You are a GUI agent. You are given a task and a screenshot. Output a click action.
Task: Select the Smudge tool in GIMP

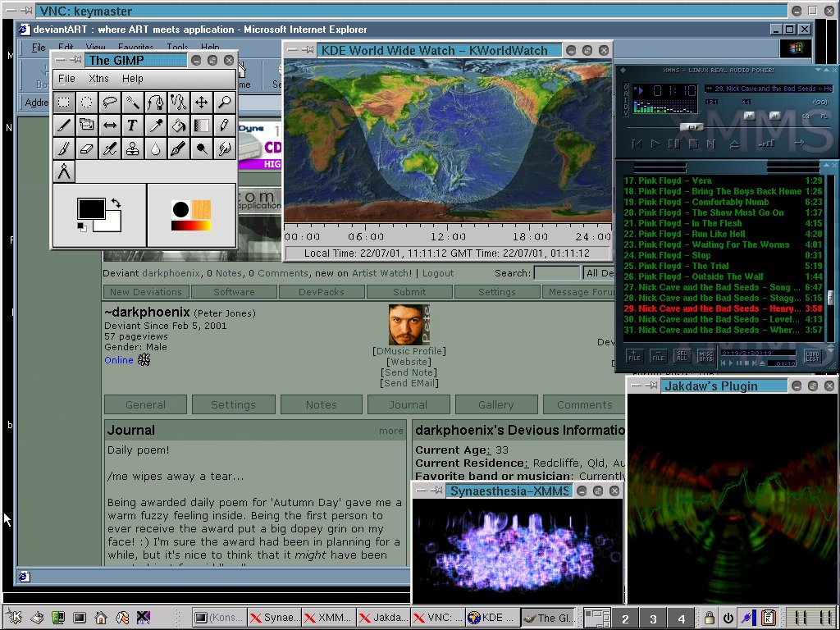pyautogui.click(x=225, y=148)
